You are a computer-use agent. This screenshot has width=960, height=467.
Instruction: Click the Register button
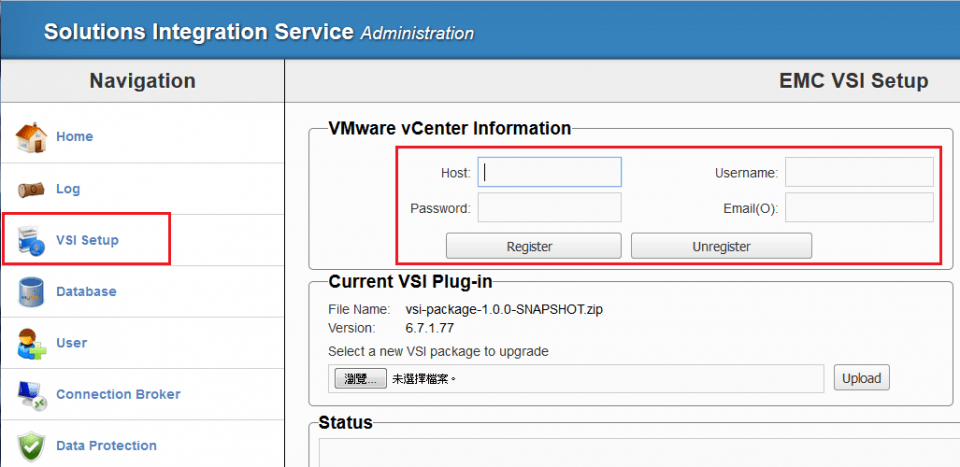tap(533, 246)
